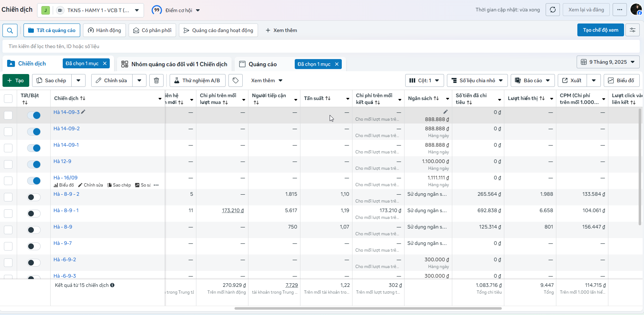Viewport: 644px width, 315px height.
Task: Sort the Tần suất column
Action: point(328,98)
